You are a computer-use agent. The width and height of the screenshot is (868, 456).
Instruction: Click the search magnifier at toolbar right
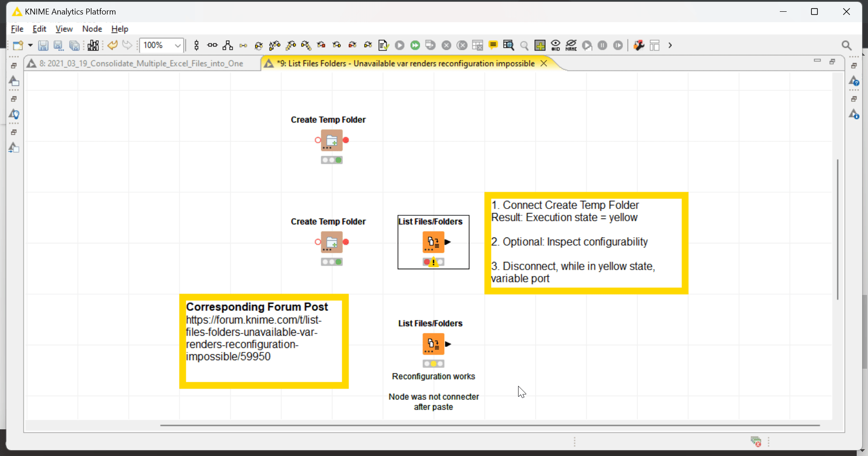point(846,45)
